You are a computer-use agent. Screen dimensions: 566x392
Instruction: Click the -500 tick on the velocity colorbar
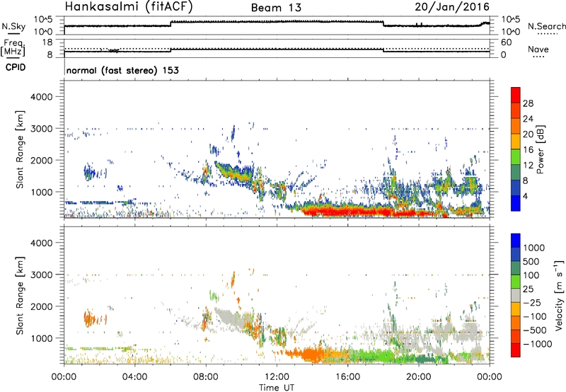pos(534,330)
